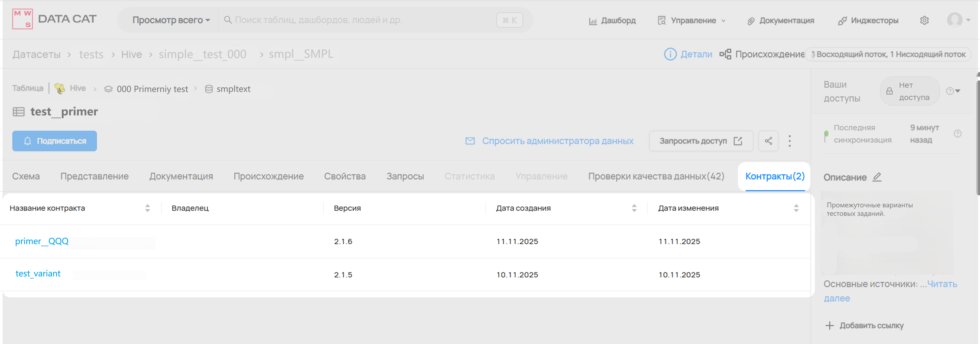Screen dimensions: 980x344
Task: Click the Подписаться button
Action: (x=54, y=141)
